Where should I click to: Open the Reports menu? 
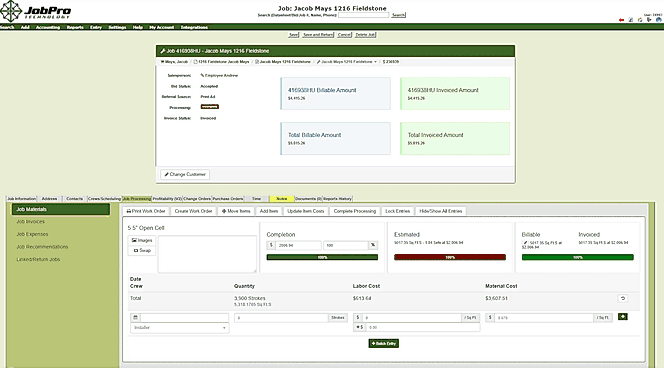tap(75, 27)
